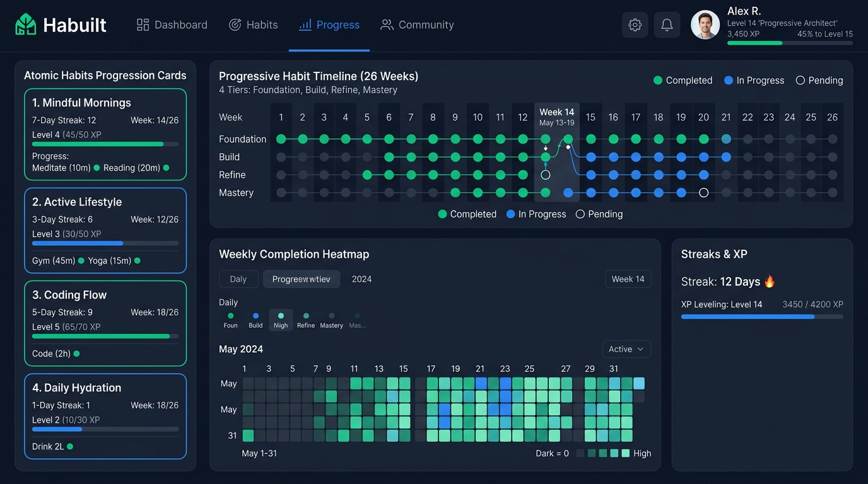868x484 pixels.
Task: Click the green dot after Reading (20m)
Action: [166, 168]
